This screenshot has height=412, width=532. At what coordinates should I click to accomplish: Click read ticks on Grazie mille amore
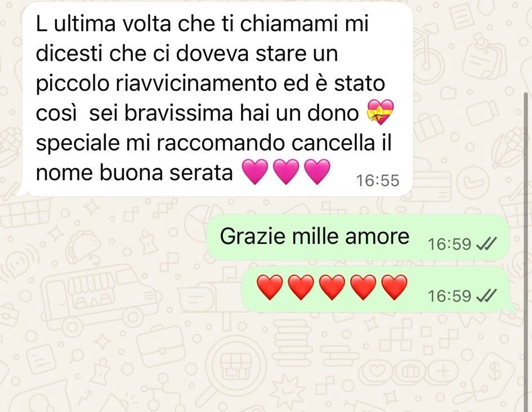coord(486,243)
